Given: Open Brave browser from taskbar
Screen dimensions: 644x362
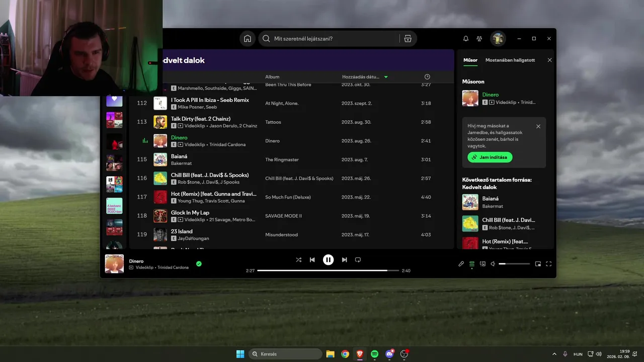Looking at the screenshot, I should (x=360, y=354).
